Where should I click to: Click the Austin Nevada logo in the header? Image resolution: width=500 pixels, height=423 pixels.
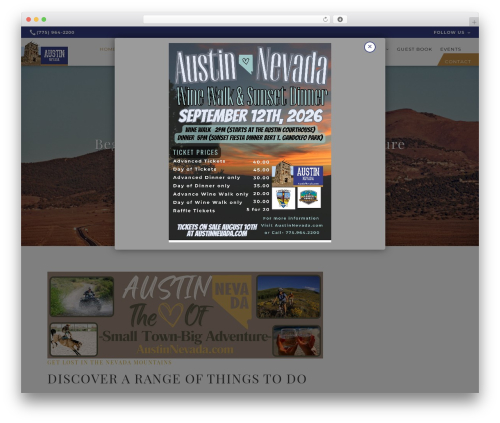45,53
